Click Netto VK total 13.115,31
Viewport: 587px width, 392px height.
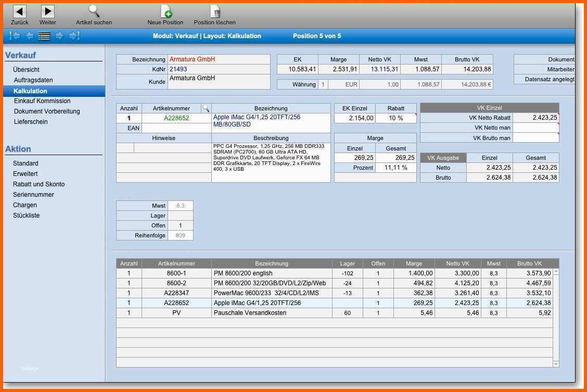pos(379,69)
